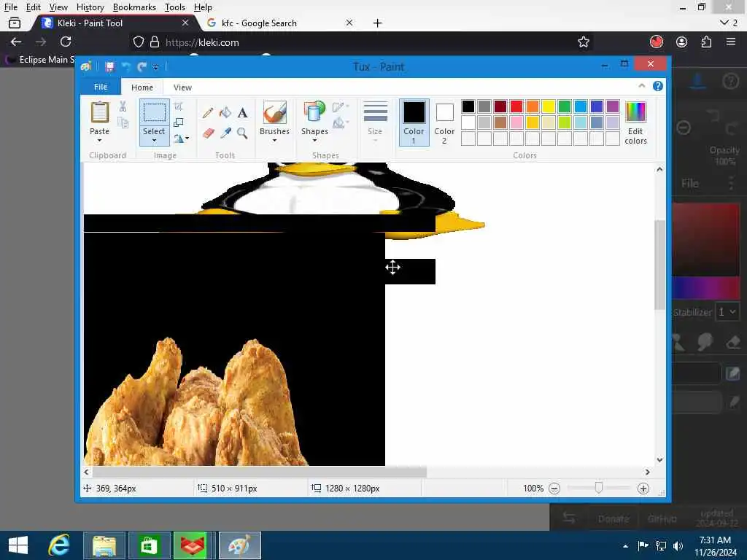Expand the Shapes dropdown arrow

(314, 141)
